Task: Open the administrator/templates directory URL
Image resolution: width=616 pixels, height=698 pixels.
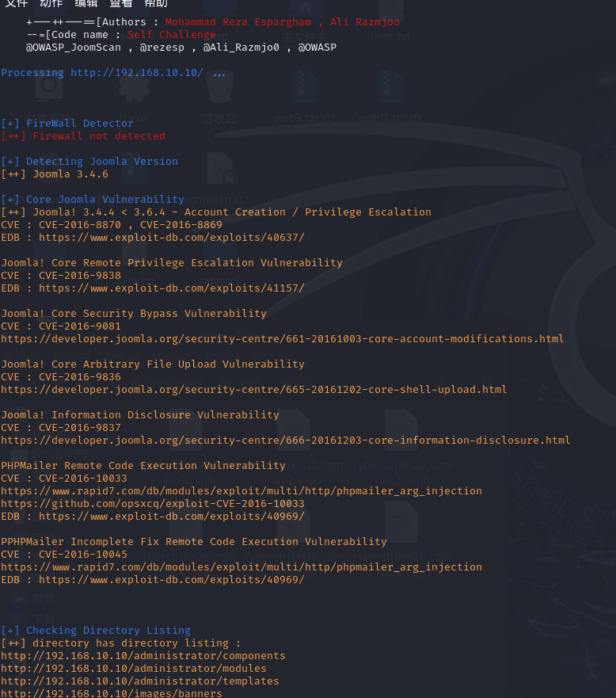Action: 139,681
